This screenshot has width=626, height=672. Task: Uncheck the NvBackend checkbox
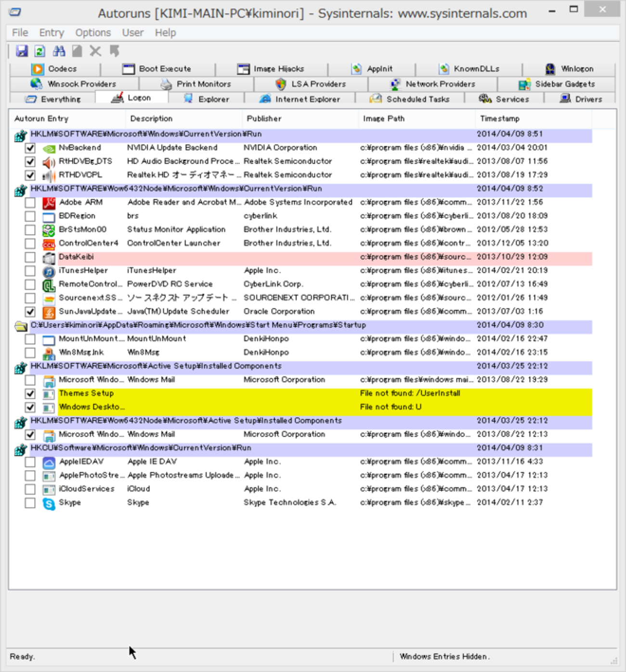click(30, 148)
